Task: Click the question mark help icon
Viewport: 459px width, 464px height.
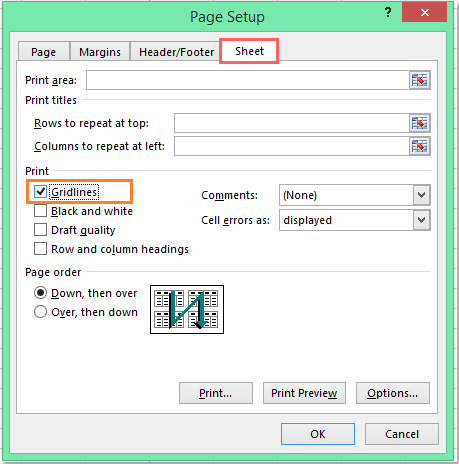Action: [x=388, y=13]
